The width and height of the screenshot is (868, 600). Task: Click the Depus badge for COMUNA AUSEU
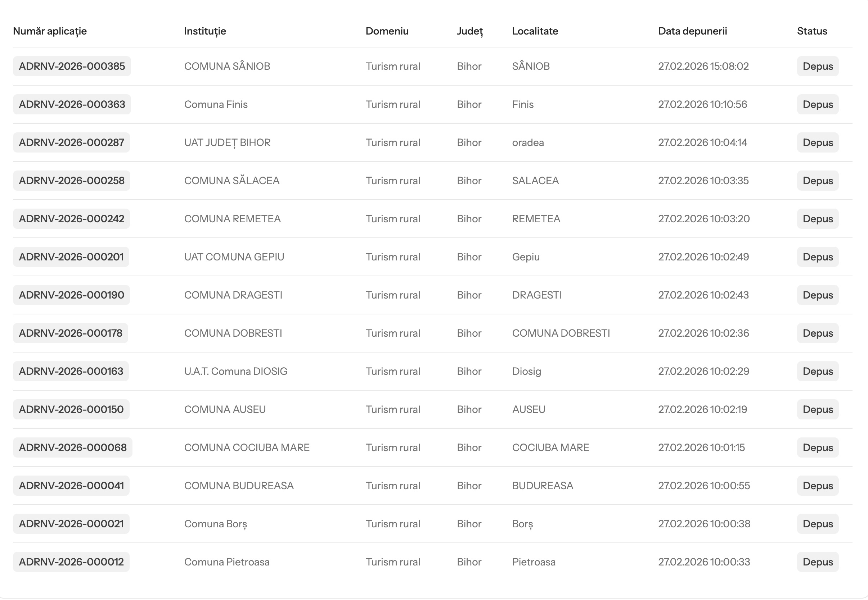[x=818, y=409]
